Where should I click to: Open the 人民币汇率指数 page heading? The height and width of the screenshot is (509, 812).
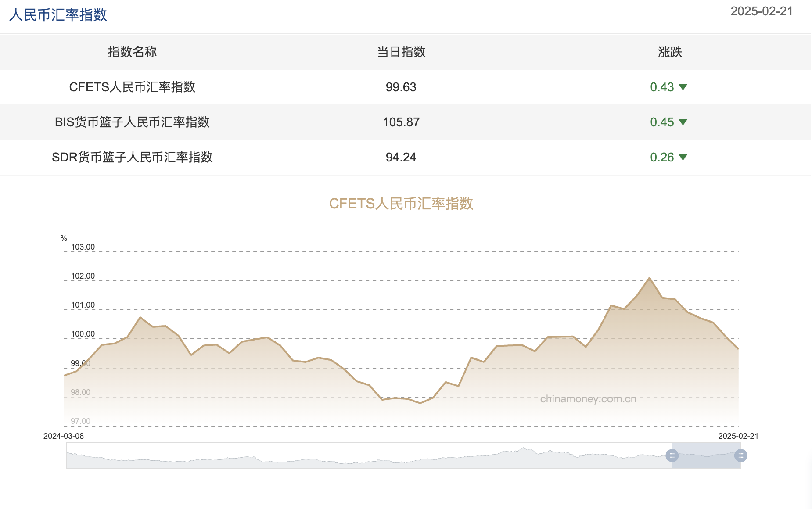58,15
